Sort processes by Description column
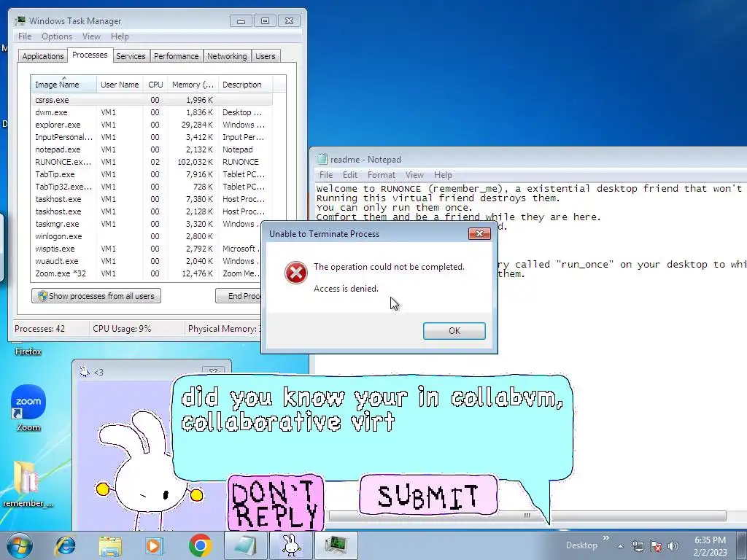Screen dimensions: 747x560 click(245, 85)
